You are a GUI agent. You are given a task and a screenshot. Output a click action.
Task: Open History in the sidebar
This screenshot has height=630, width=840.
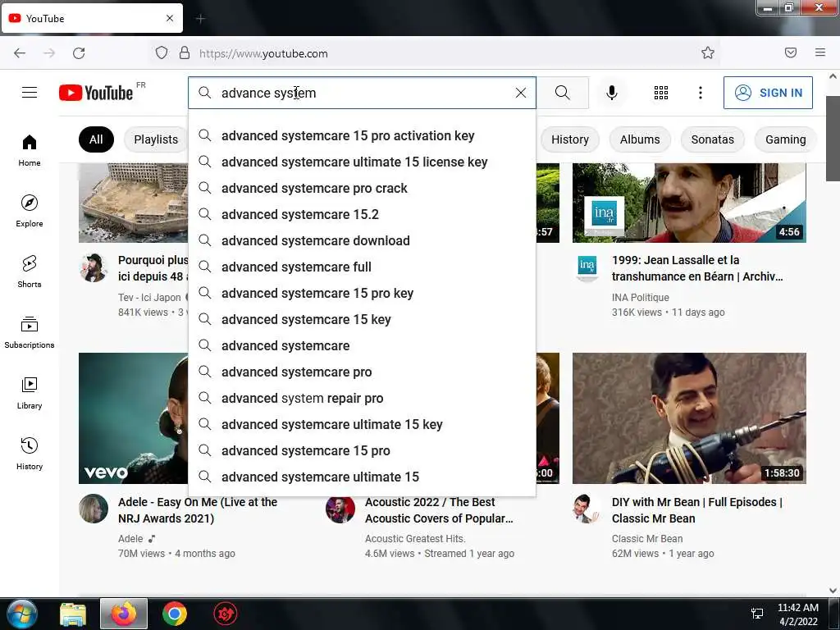pyautogui.click(x=30, y=454)
